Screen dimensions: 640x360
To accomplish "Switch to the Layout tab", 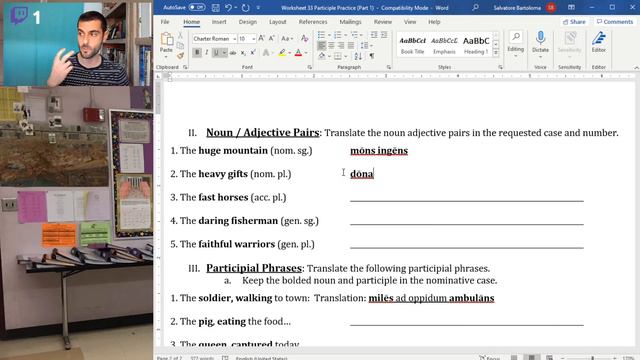I will pos(278,22).
